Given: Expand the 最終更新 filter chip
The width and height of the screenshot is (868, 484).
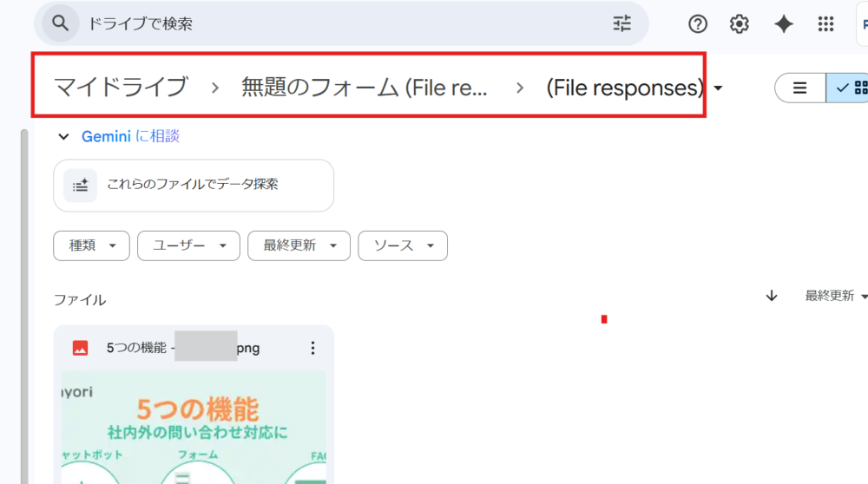Looking at the screenshot, I should click(299, 245).
